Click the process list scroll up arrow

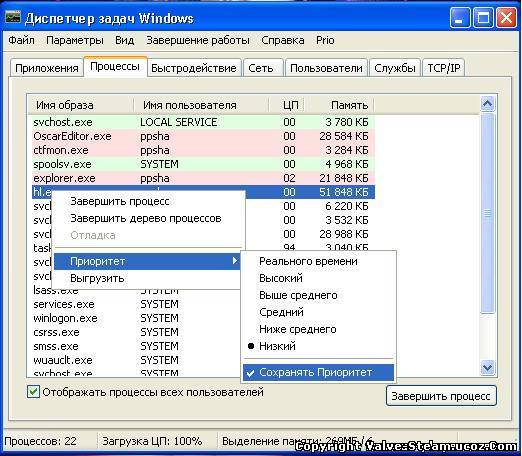click(487, 104)
